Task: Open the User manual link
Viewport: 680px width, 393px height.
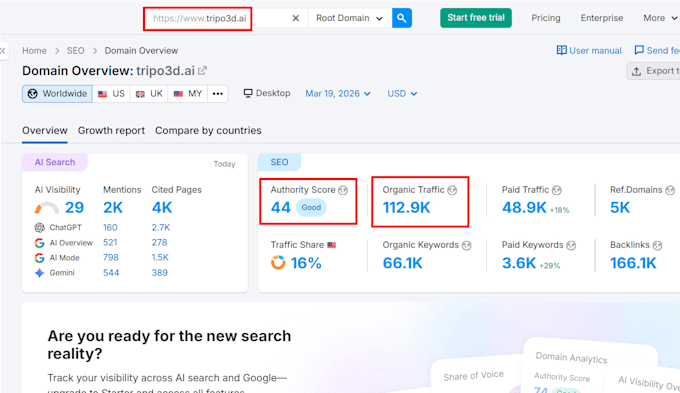Action: 589,50
